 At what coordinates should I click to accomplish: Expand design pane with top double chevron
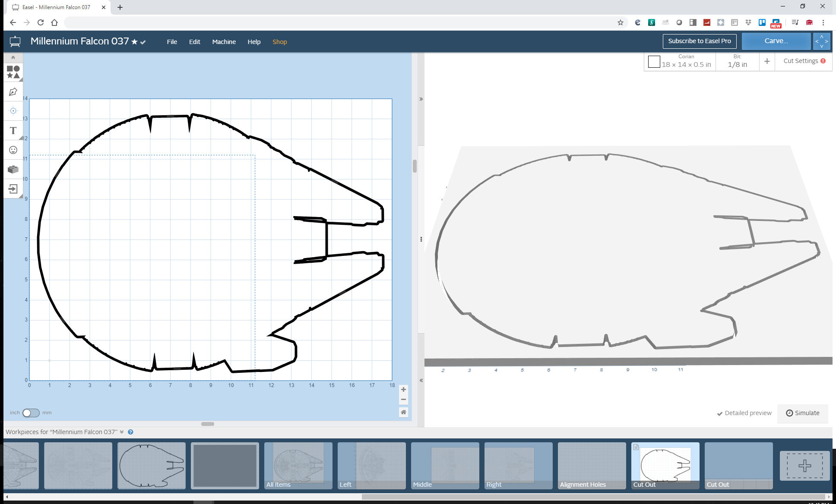tap(421, 99)
